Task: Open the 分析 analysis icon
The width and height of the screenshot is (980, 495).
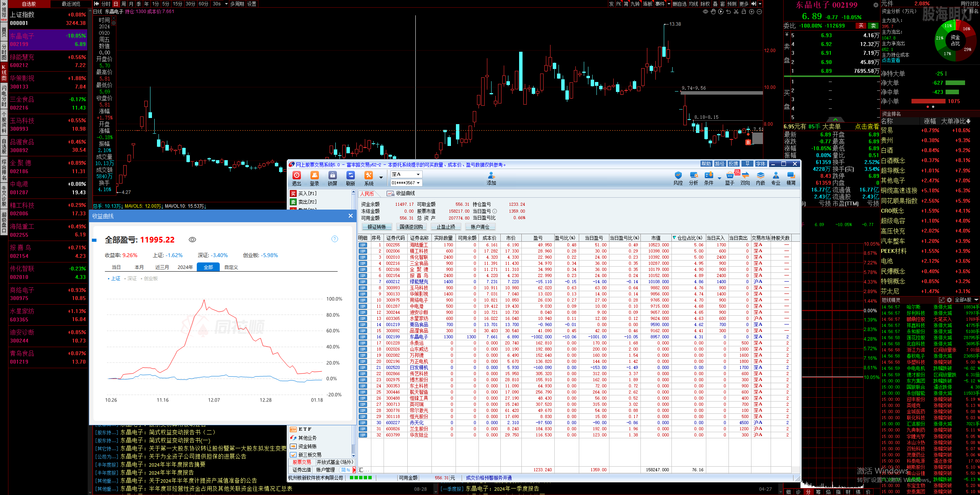Action: (x=693, y=178)
